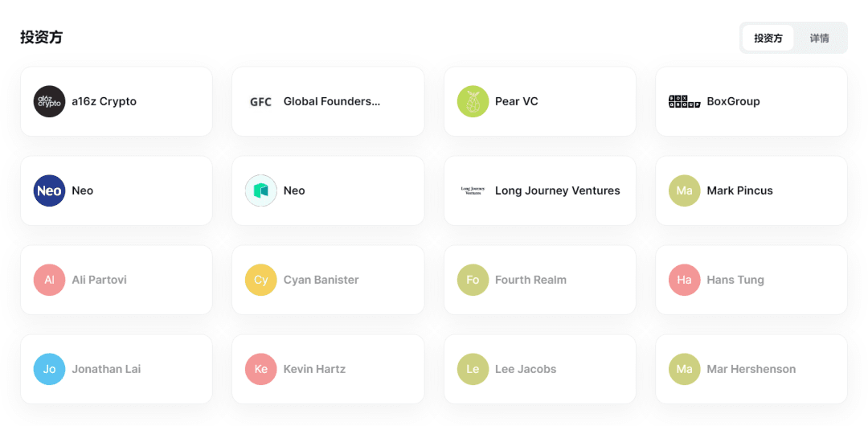Click the teal Neo cube logo

(x=260, y=190)
